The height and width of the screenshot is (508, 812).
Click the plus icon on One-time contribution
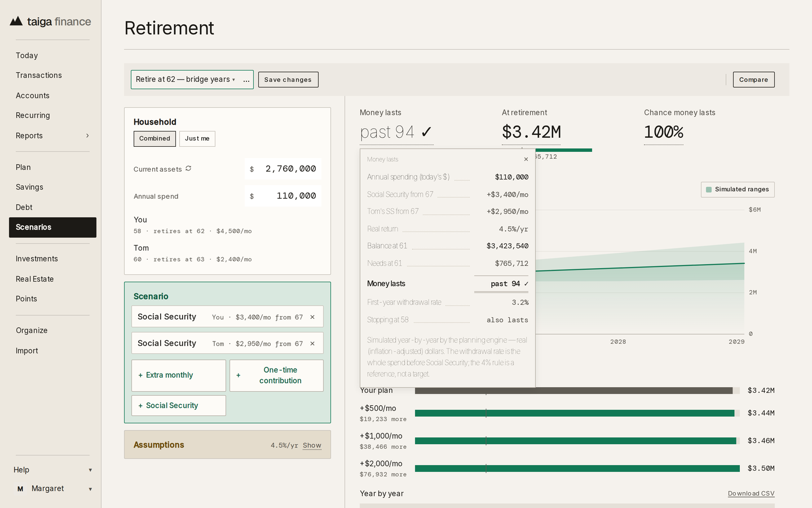[239, 375]
